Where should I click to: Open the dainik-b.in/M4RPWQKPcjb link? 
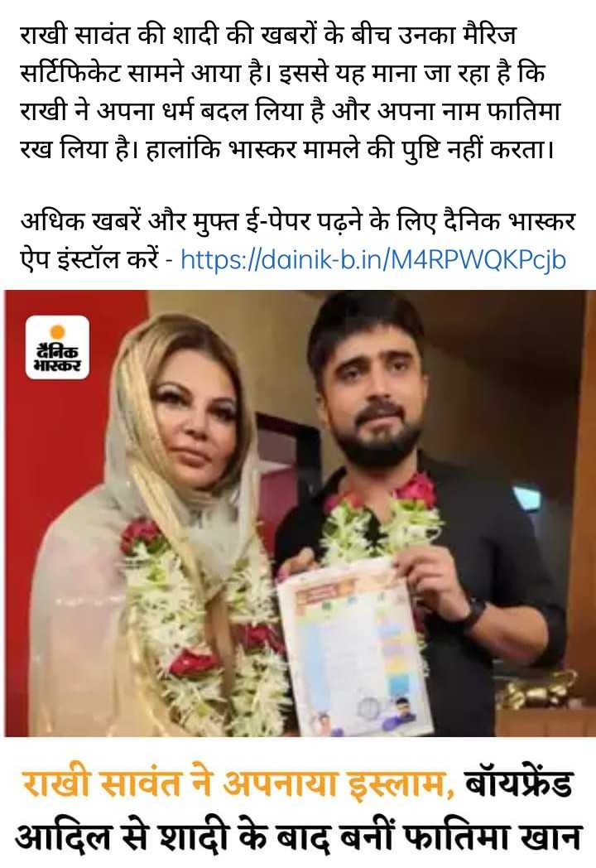[x=373, y=258]
